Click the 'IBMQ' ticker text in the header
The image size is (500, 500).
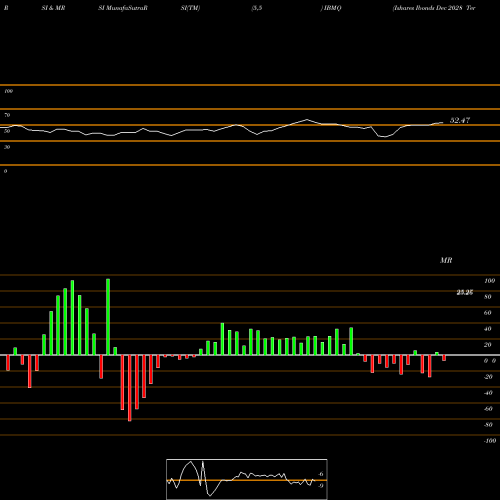[332, 8]
